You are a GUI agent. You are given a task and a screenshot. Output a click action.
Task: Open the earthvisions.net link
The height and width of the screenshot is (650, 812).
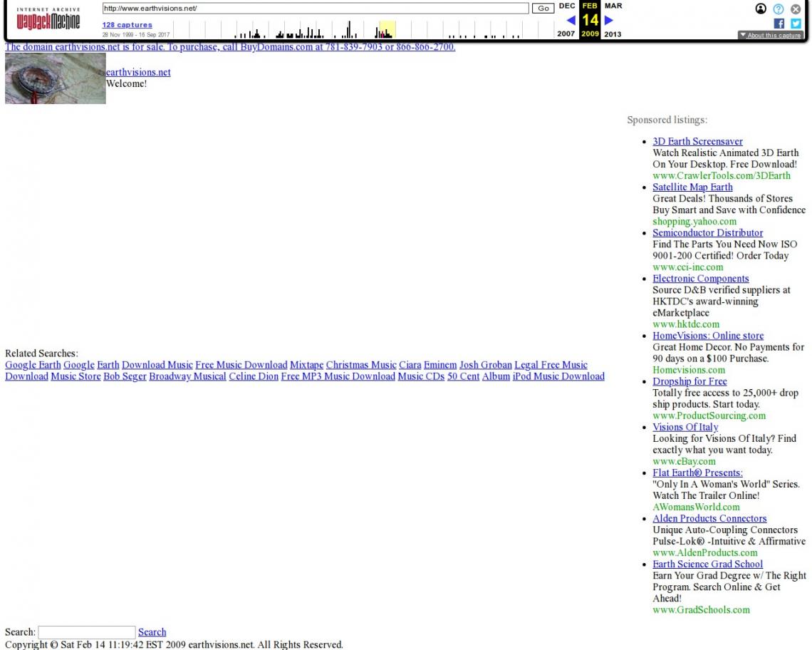pyautogui.click(x=138, y=72)
